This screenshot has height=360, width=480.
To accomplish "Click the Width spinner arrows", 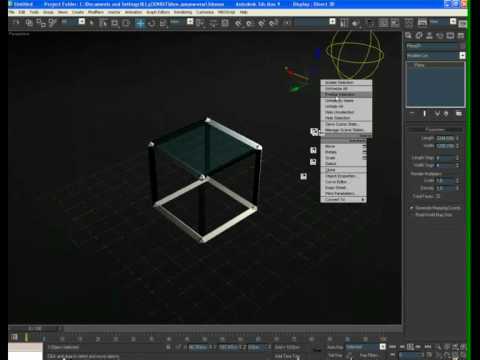I will [458, 146].
